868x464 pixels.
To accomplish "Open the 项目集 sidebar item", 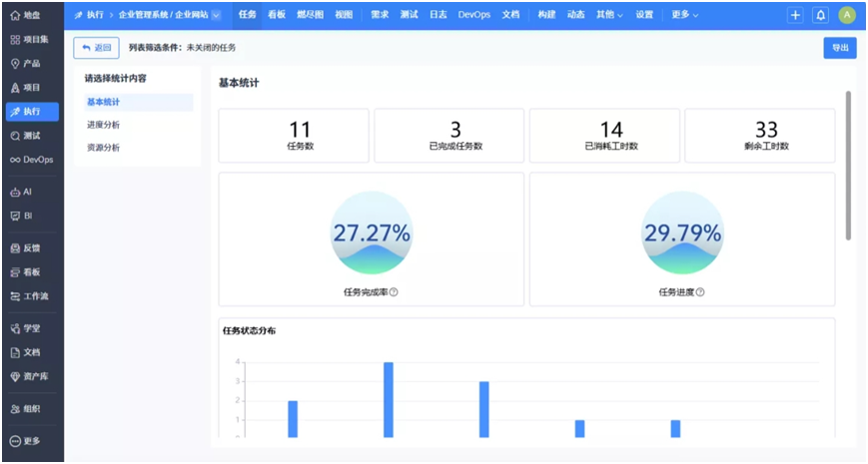I will [x=29, y=39].
